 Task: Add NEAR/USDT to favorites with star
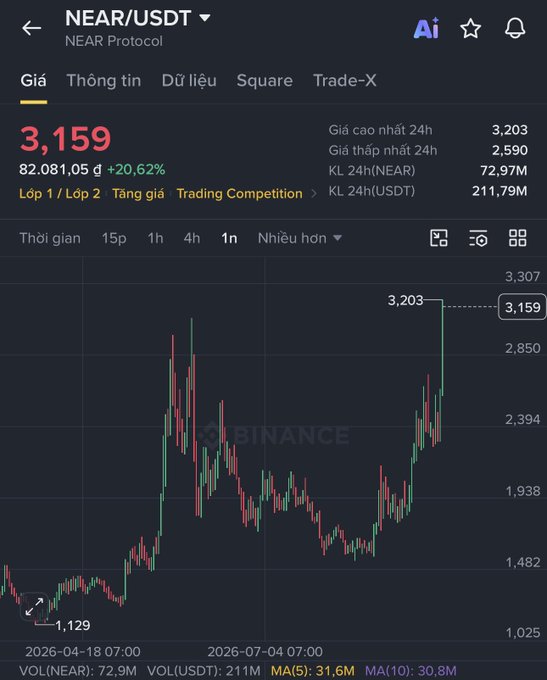[x=470, y=29]
